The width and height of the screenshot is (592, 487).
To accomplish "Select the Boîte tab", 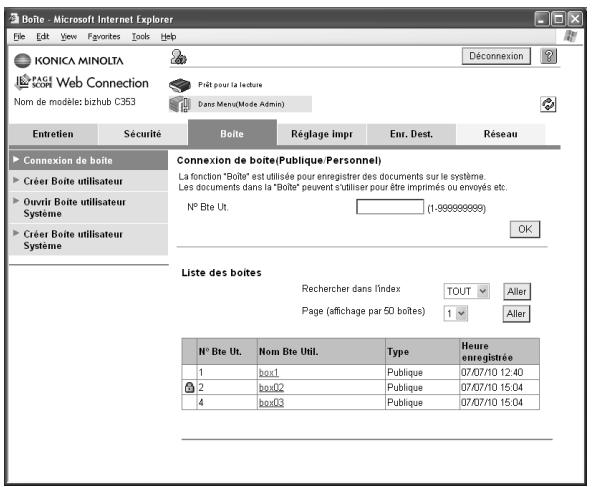I will tap(232, 133).
